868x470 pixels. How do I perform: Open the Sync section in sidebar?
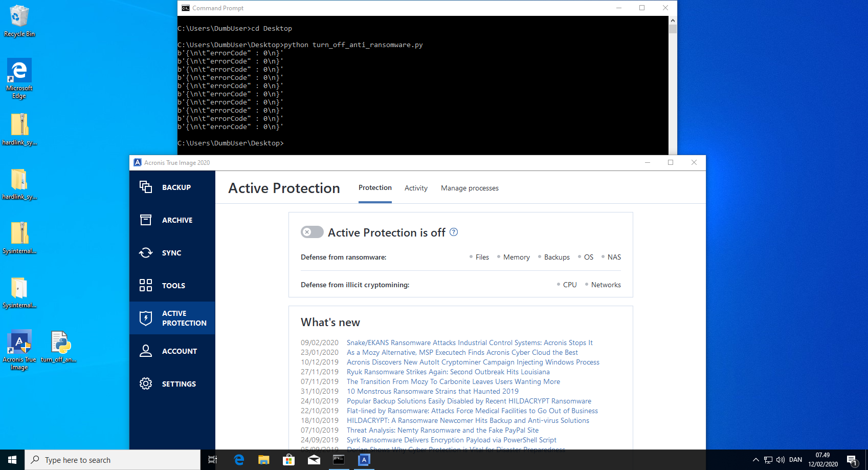[172, 253]
